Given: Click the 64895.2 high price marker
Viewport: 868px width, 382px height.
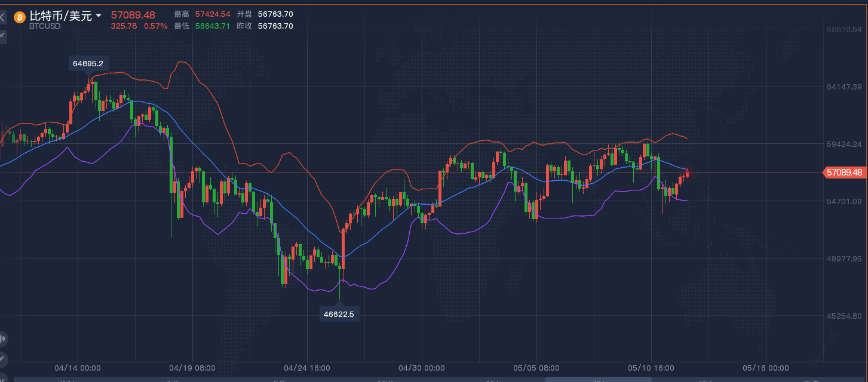Looking at the screenshot, I should [x=88, y=63].
